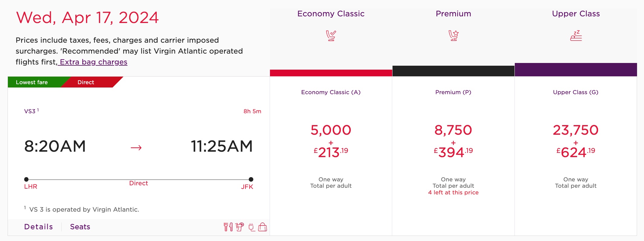Click the beverage service icon
The height and width of the screenshot is (241, 644).
[x=240, y=226]
